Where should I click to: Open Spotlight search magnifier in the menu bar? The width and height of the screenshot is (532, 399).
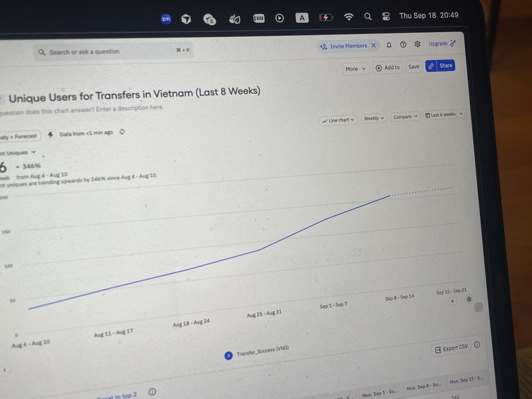tap(368, 17)
